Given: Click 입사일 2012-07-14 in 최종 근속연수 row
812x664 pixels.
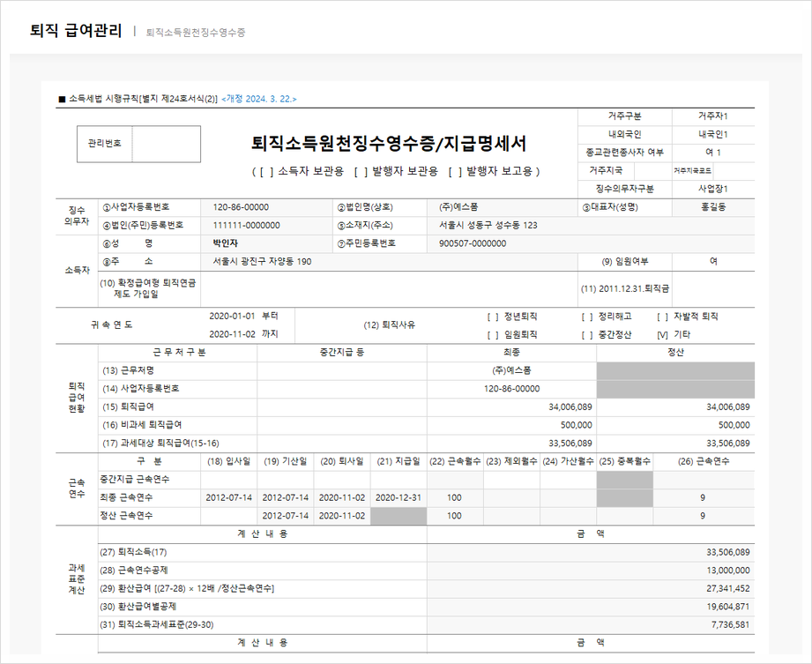Looking at the screenshot, I should tap(229, 497).
